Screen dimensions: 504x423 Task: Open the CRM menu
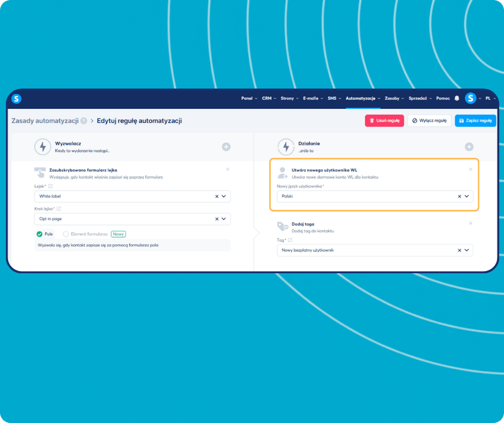[x=269, y=99]
